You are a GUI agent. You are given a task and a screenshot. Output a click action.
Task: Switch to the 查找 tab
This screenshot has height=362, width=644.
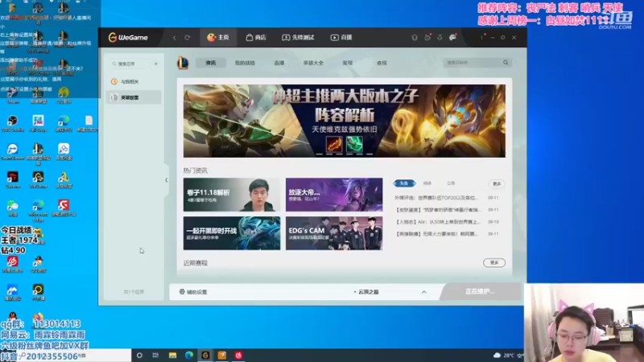coord(382,63)
